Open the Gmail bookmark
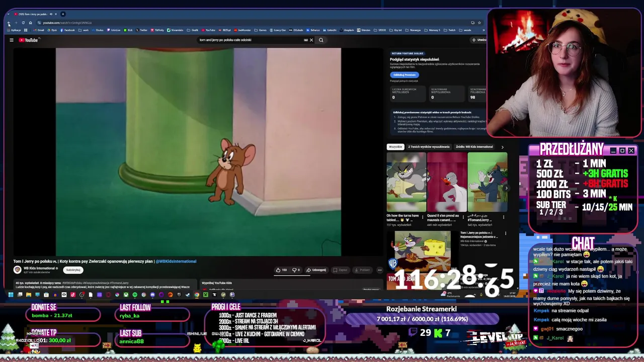This screenshot has height=362, width=644. [x=38, y=30]
